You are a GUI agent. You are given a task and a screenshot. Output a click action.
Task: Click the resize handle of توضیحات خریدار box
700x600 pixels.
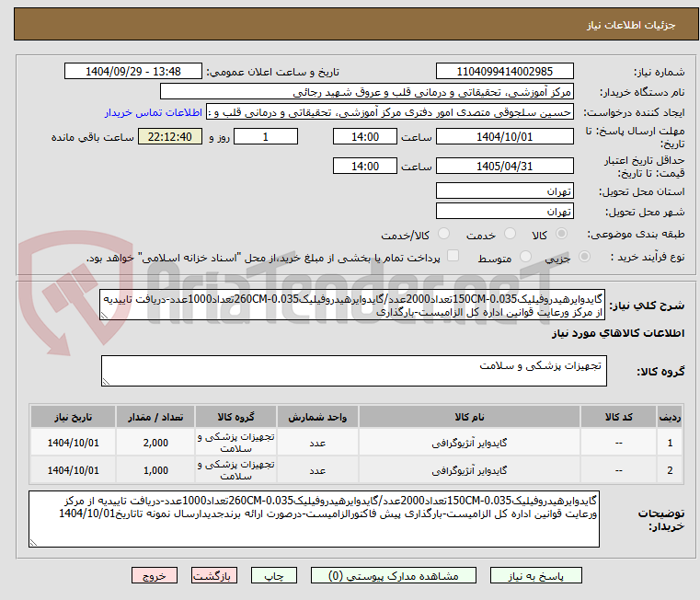coord(33,542)
